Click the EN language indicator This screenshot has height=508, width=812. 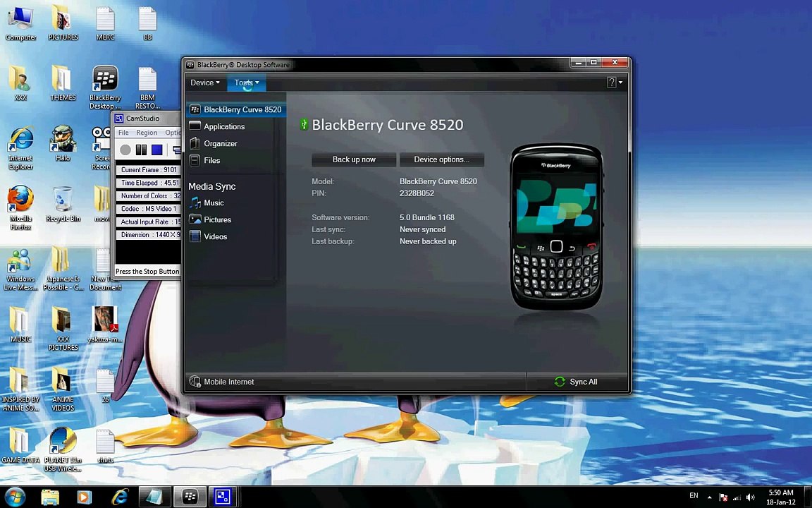pyautogui.click(x=694, y=496)
